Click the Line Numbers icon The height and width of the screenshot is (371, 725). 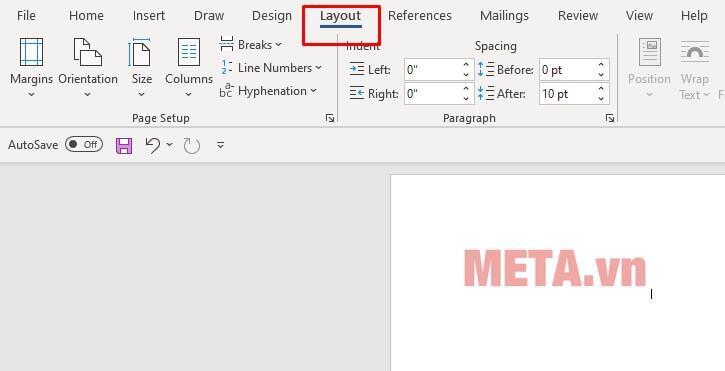227,68
